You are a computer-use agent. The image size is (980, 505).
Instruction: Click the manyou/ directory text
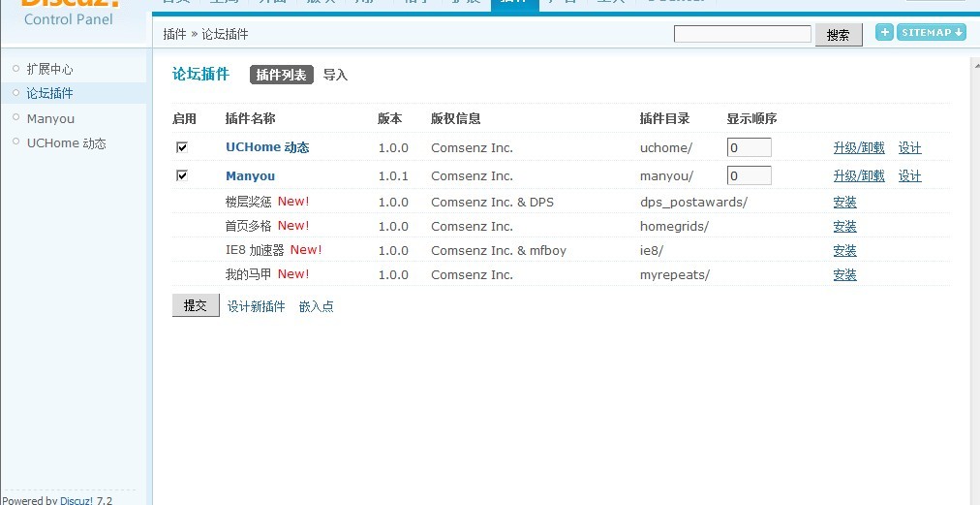[667, 176]
